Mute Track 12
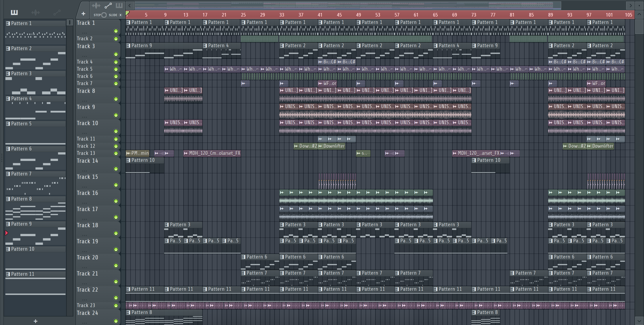644x325 pixels. [x=116, y=146]
